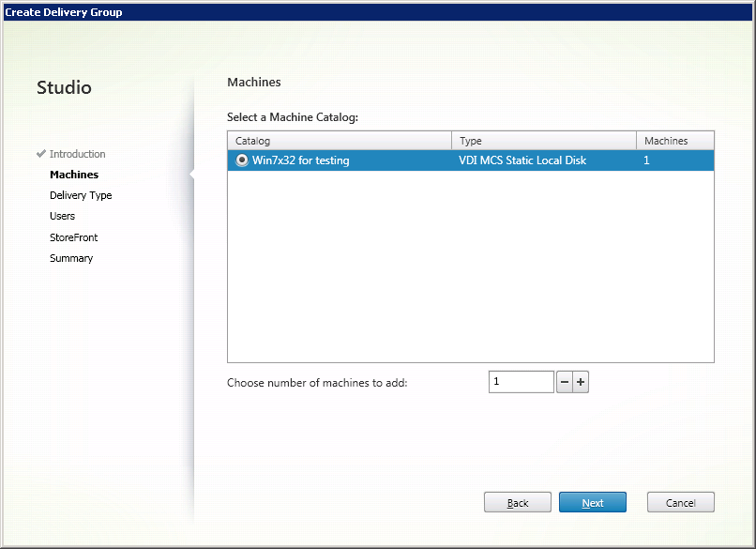Increase machine count with plus button

point(581,382)
